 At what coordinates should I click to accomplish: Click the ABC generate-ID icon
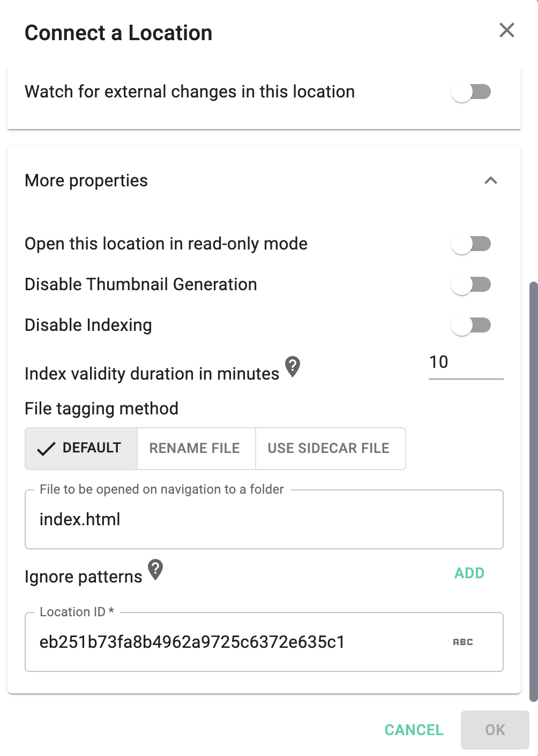(463, 642)
